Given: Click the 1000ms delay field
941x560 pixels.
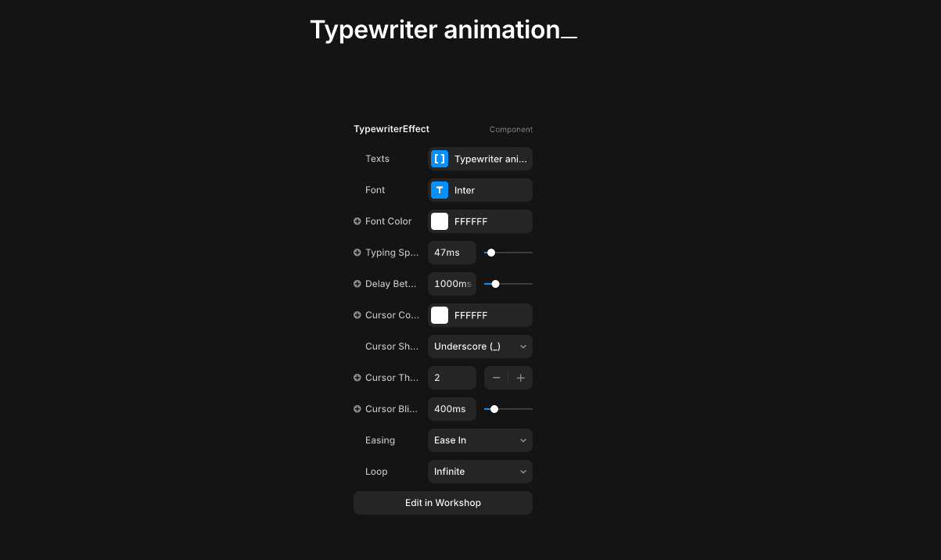Looking at the screenshot, I should [452, 284].
